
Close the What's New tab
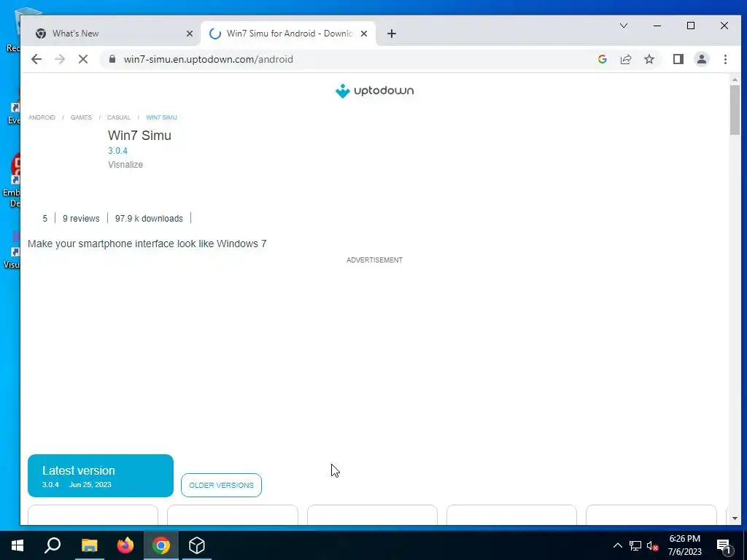pos(189,34)
